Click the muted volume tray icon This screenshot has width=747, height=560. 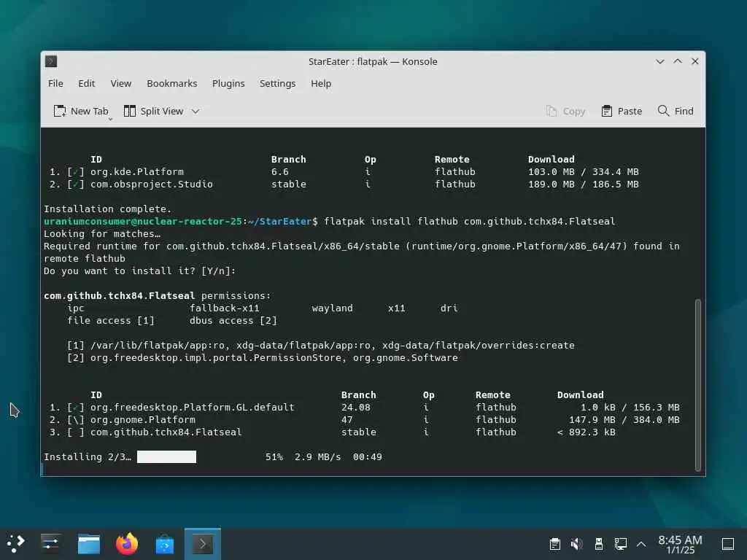(577, 544)
